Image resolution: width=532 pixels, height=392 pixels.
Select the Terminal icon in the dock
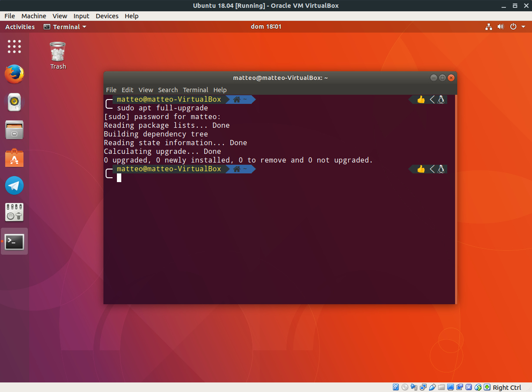14,241
